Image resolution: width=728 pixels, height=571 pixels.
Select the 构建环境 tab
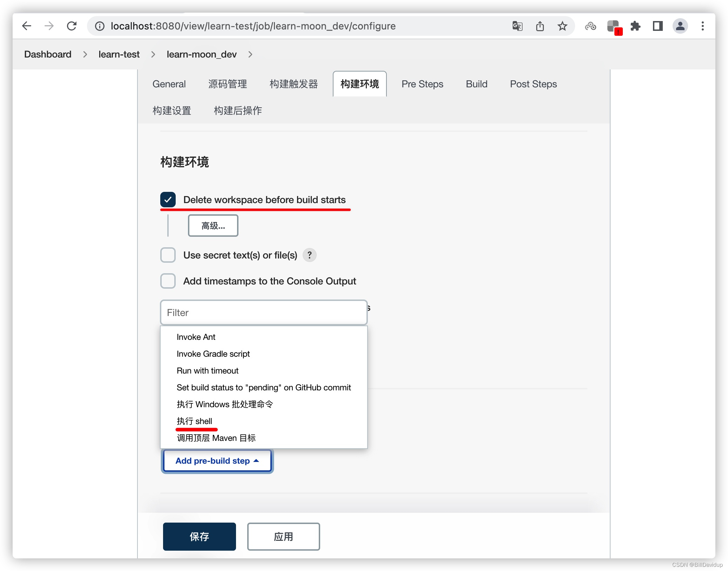[360, 84]
